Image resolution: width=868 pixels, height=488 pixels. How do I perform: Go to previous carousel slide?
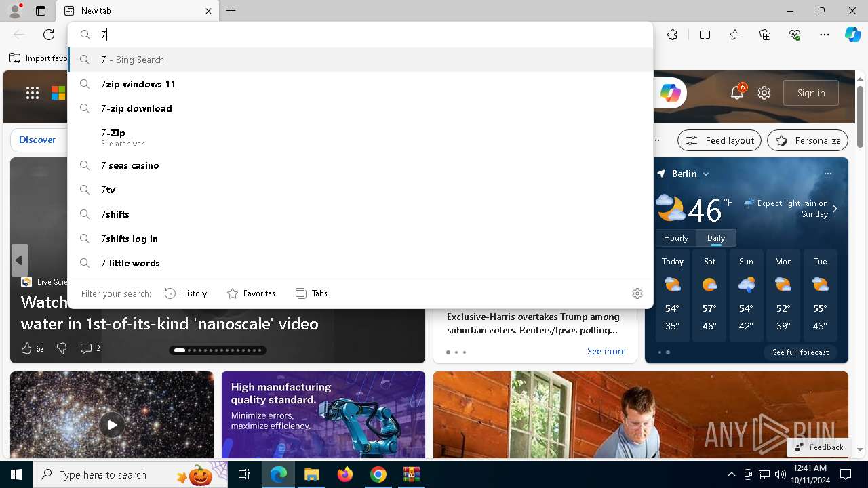click(19, 260)
